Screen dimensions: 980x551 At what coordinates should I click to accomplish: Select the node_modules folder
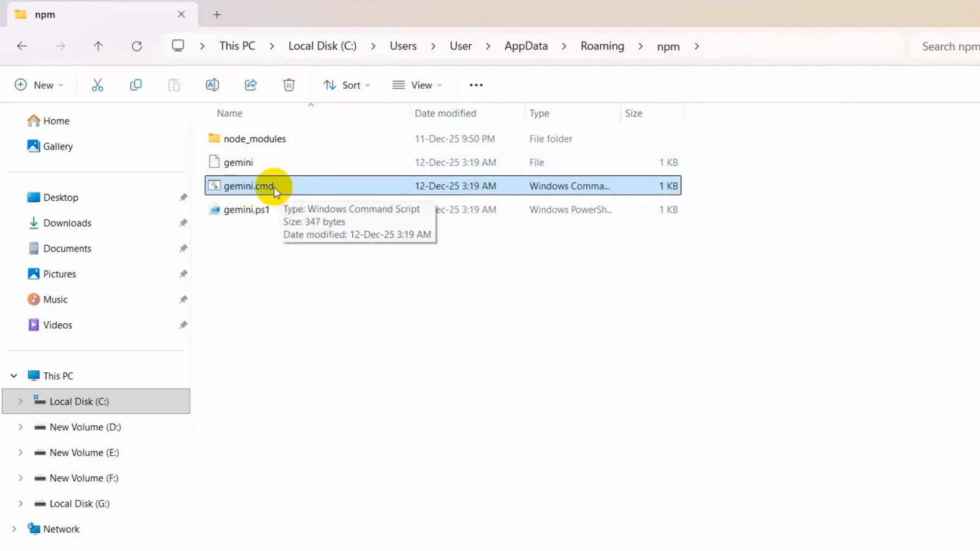click(443, 139)
